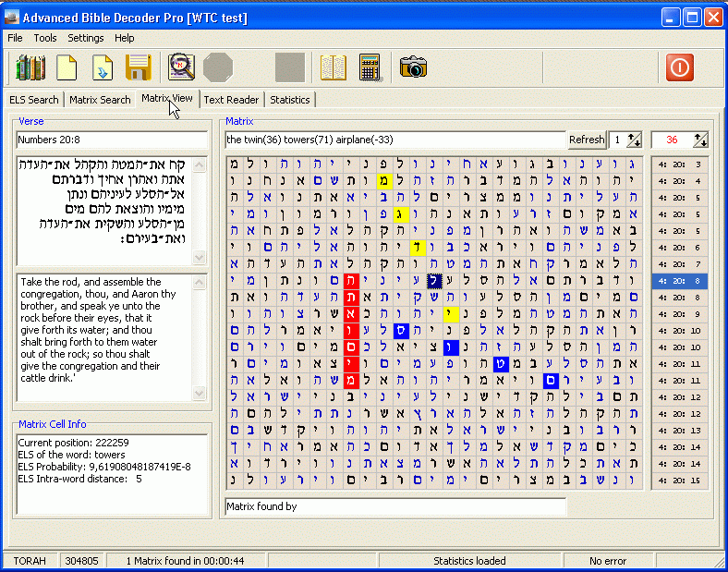Image resolution: width=728 pixels, height=572 pixels.
Task: Click the No error status text
Action: 608,561
